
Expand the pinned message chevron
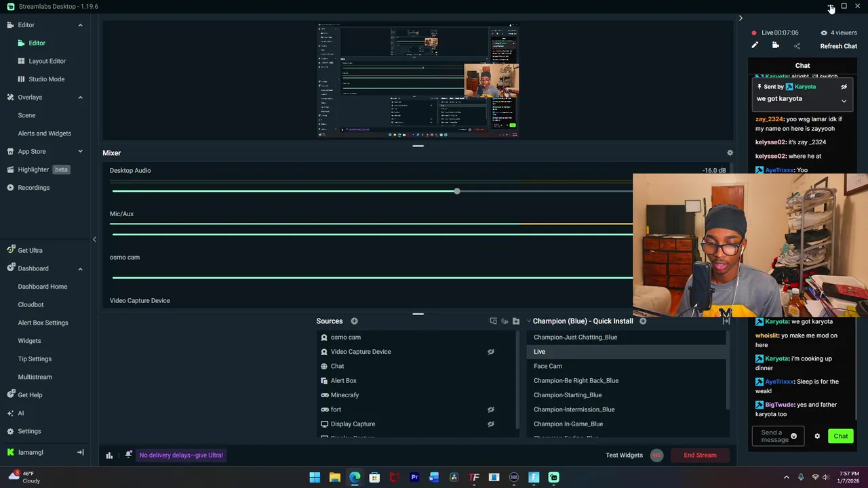844,101
